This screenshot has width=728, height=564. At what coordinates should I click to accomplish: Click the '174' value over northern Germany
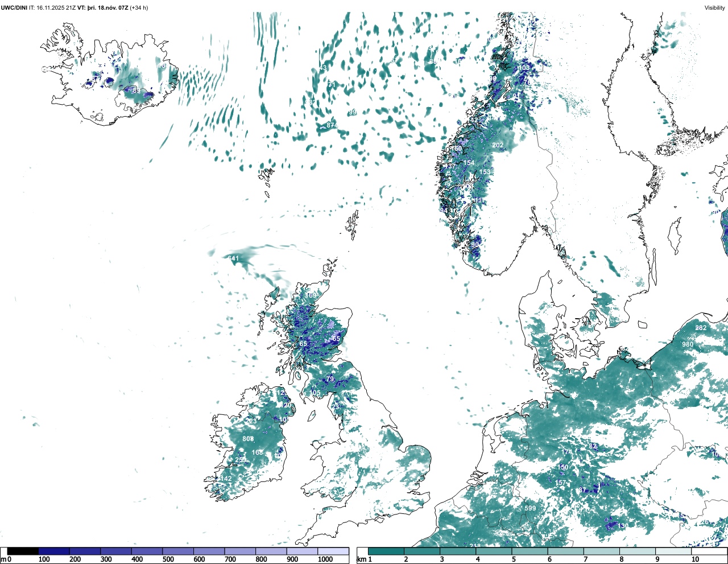click(x=567, y=452)
